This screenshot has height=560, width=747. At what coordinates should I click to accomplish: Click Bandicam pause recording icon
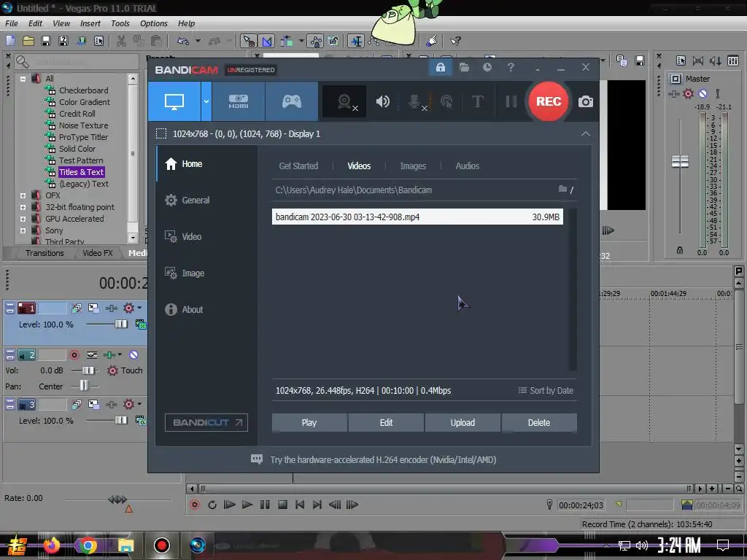[511, 101]
